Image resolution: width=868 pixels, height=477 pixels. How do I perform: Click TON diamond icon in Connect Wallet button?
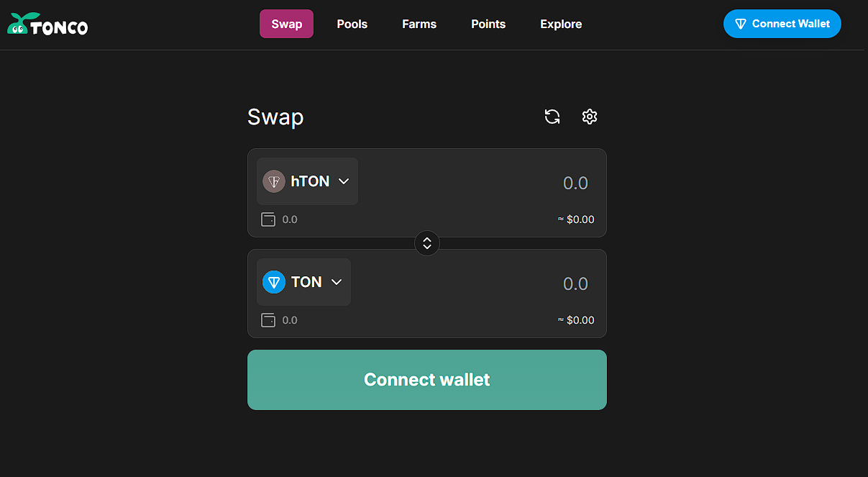[741, 24]
